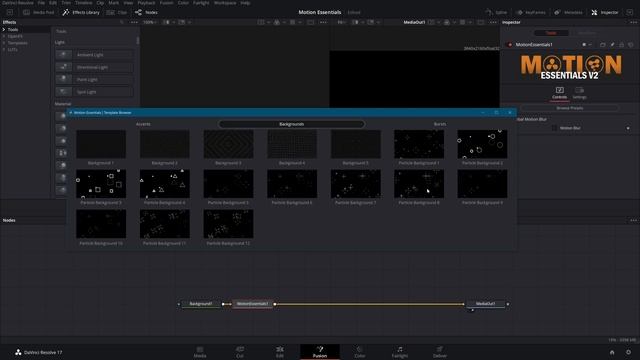Open the Keyframes editor
This screenshot has width=640, height=360.
click(x=531, y=12)
